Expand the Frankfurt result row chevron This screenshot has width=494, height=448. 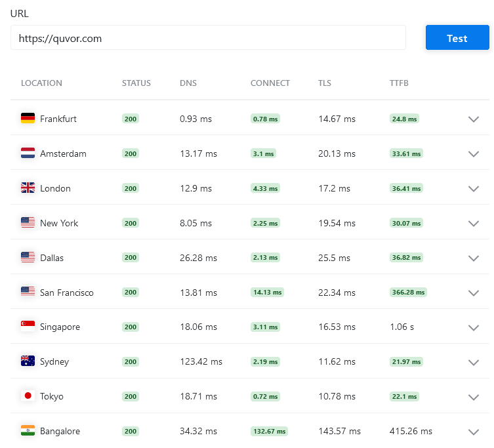(473, 119)
